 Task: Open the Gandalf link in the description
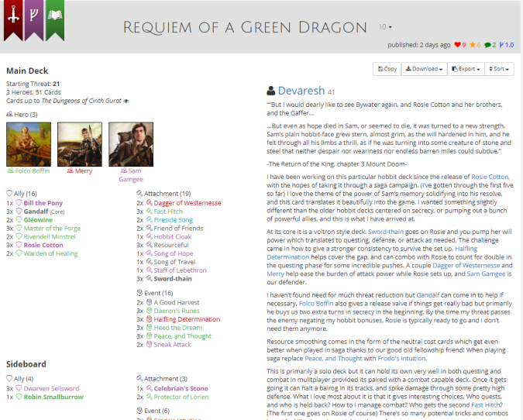[428, 295]
